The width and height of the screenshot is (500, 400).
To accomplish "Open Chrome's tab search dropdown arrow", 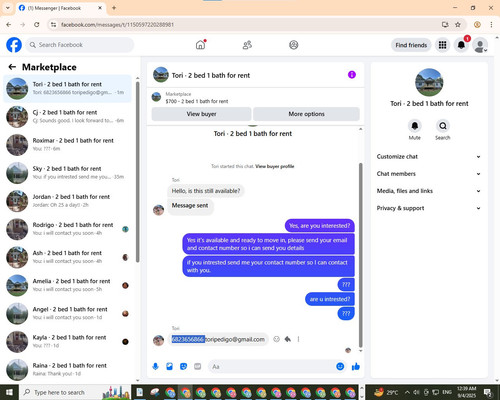I will (x=7, y=8).
